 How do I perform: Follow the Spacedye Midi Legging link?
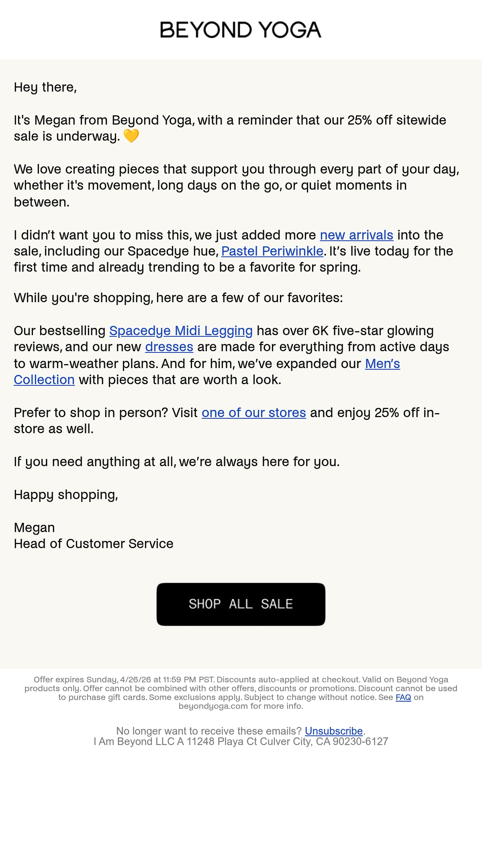(181, 331)
